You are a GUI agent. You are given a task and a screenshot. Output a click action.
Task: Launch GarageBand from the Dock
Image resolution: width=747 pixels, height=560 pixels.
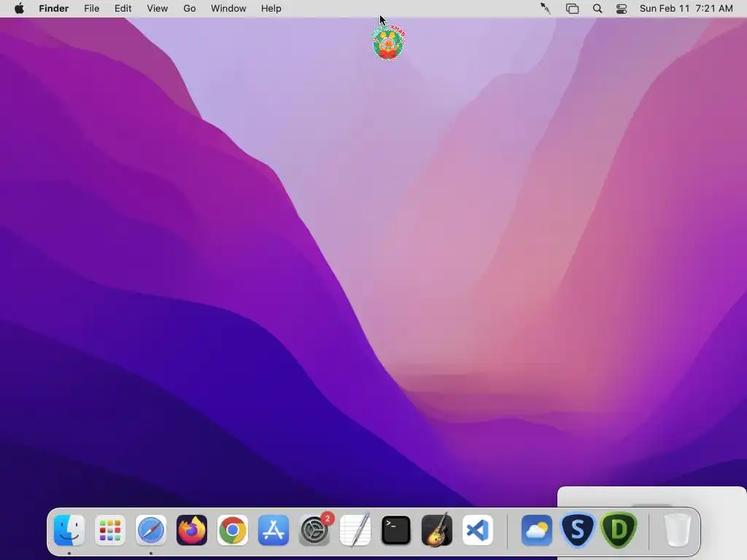click(x=437, y=530)
